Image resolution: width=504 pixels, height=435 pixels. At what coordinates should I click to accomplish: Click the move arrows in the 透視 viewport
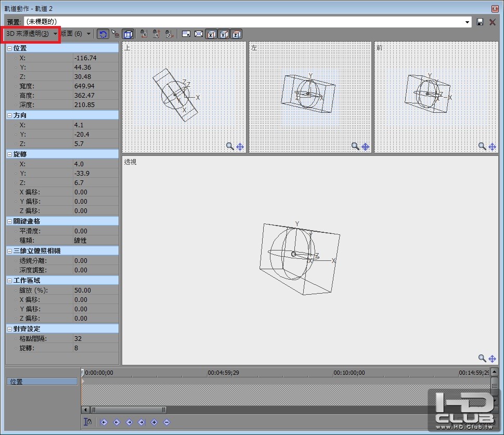pyautogui.click(x=492, y=359)
